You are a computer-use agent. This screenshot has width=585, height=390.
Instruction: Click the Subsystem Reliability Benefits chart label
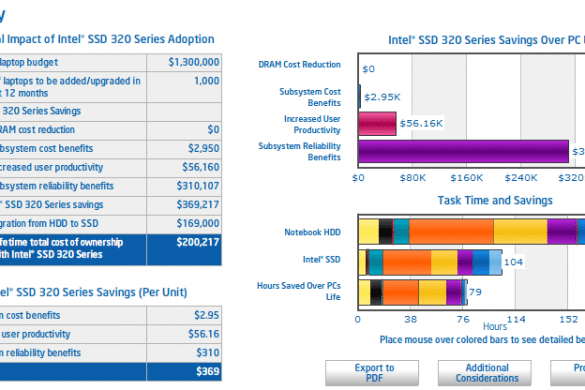click(x=300, y=152)
